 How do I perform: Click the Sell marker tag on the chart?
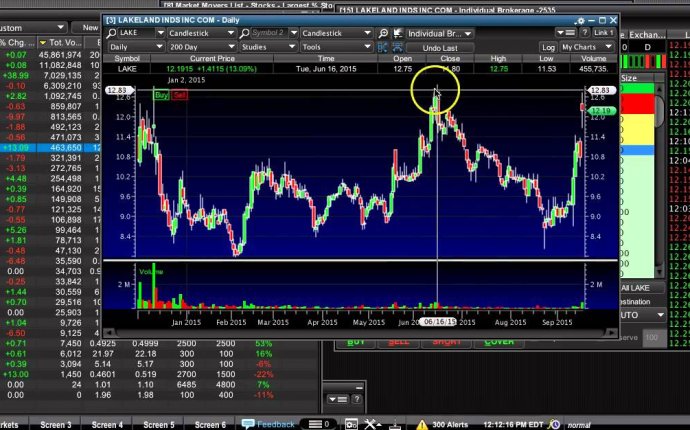pos(180,95)
